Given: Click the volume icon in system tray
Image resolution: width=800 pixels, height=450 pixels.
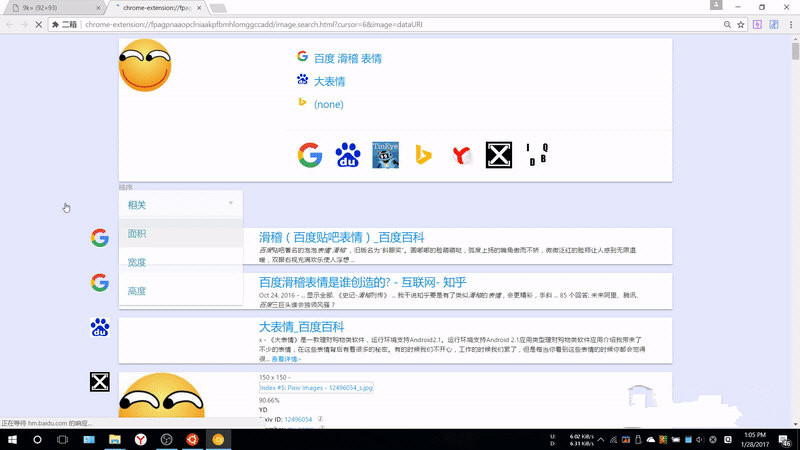Looking at the screenshot, I should tap(699, 440).
